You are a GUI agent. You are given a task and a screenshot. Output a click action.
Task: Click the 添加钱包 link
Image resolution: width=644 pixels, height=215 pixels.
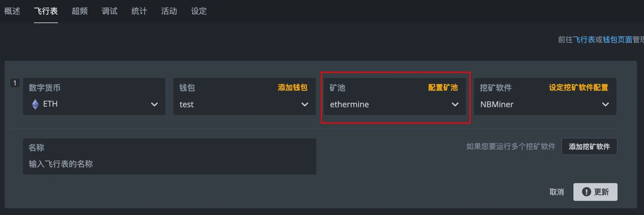(292, 88)
